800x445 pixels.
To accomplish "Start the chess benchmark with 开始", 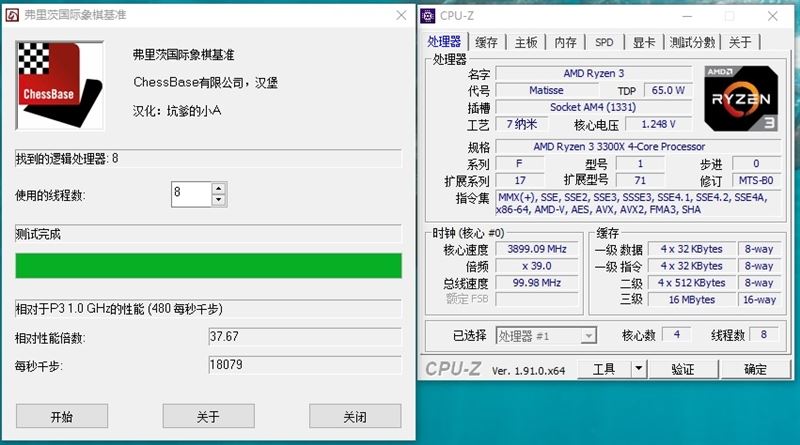I will (62, 416).
